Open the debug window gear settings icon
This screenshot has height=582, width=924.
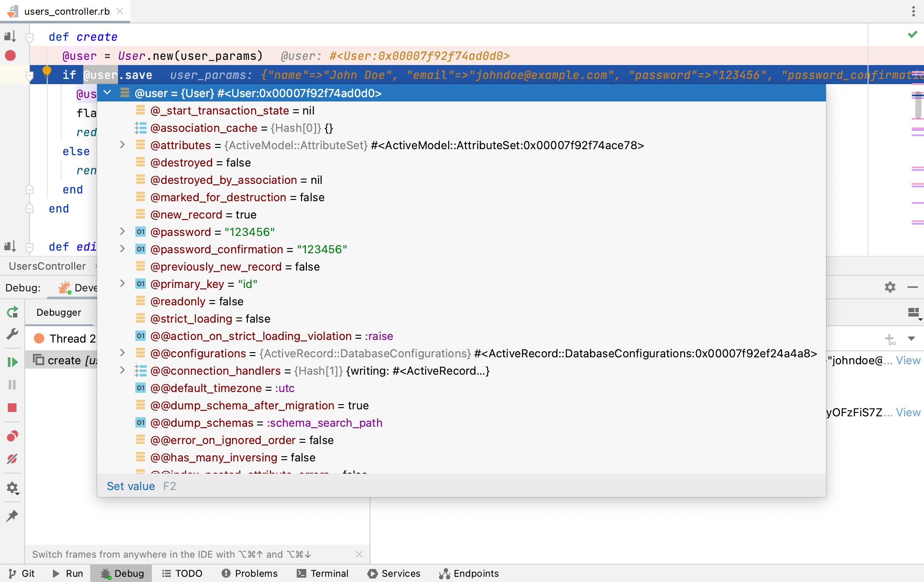coord(890,287)
